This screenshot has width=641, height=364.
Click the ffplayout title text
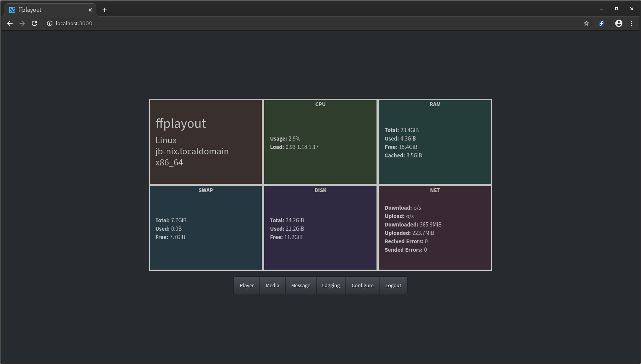click(x=181, y=123)
